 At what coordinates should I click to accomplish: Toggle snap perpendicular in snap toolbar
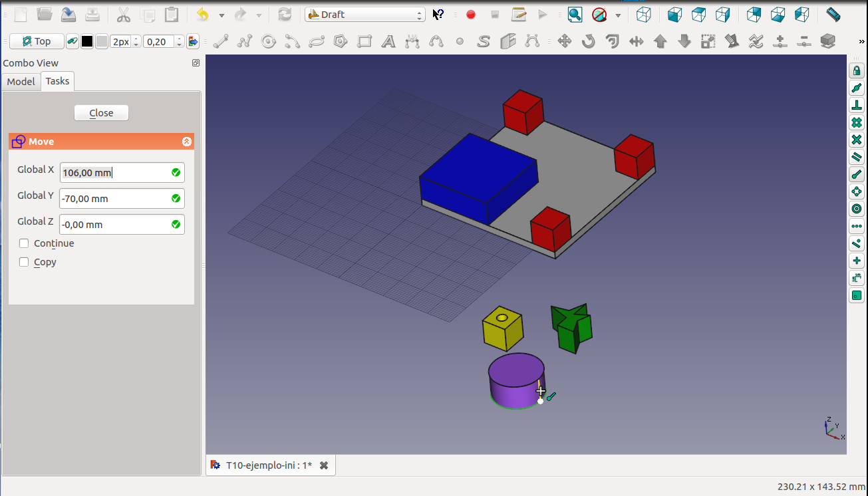857,105
